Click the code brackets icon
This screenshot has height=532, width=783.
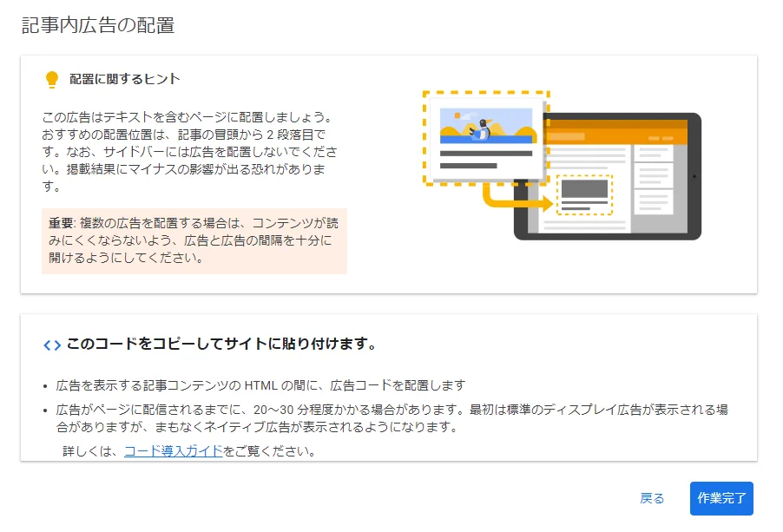(x=52, y=345)
